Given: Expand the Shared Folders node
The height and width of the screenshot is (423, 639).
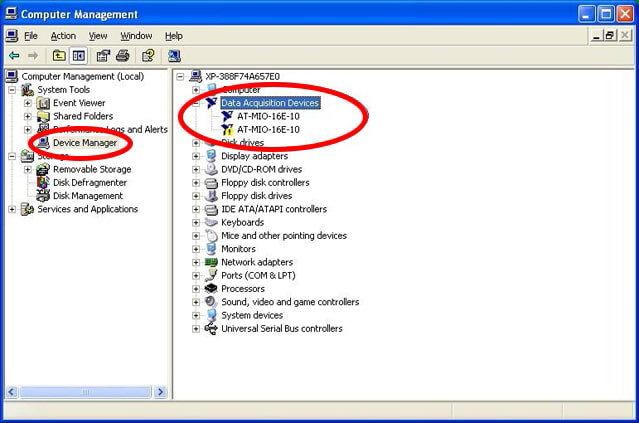Looking at the screenshot, I should 28,117.
